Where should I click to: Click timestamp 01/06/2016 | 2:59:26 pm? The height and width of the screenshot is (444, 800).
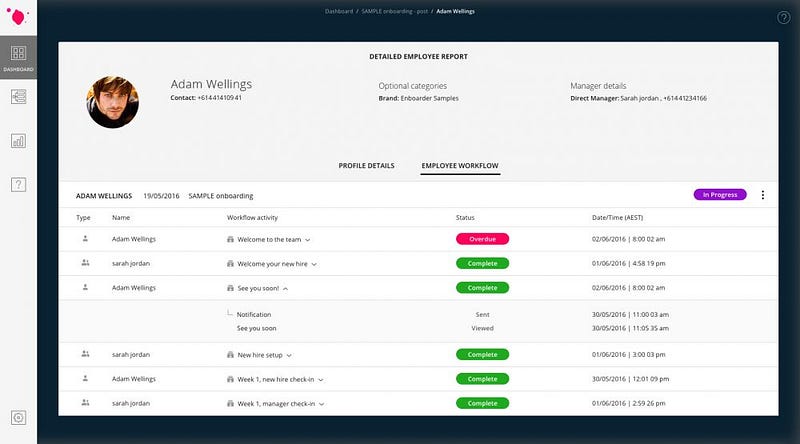[629, 403]
